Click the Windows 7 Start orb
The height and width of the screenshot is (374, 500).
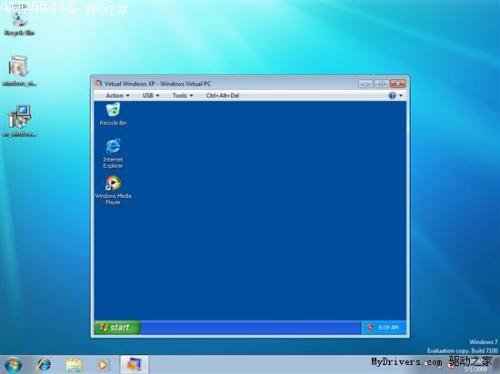(x=13, y=365)
